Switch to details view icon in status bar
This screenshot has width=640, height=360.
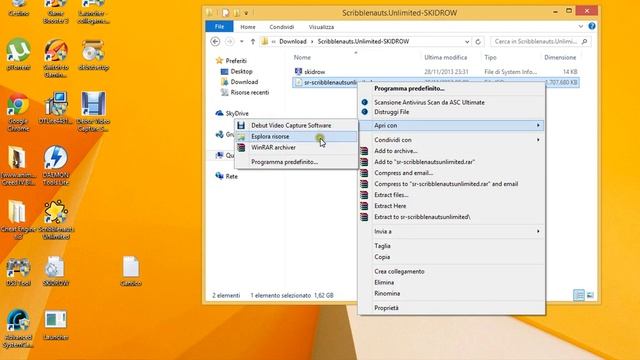tap(579, 295)
